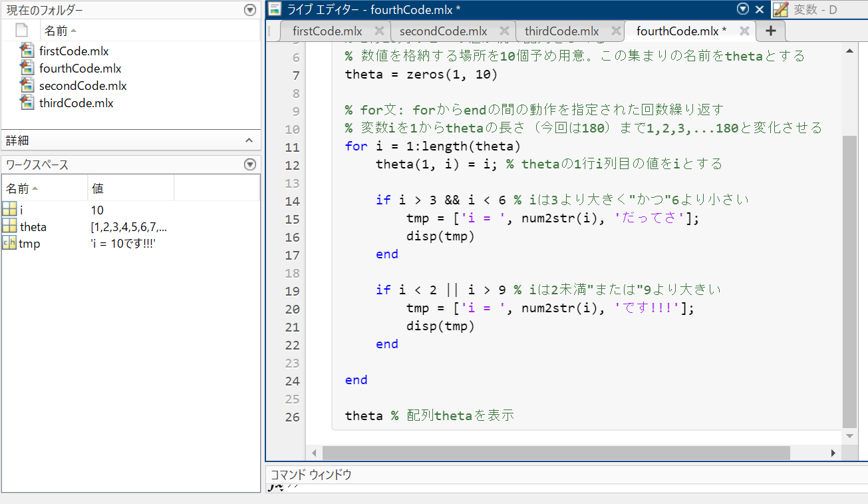The width and height of the screenshot is (868, 504).
Task: Select variable theta in workspace
Action: 33,227
